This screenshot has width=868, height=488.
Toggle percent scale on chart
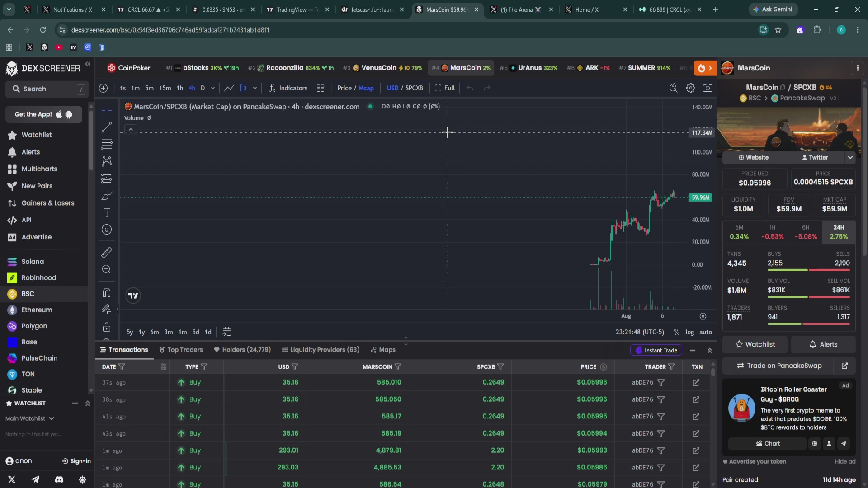point(676,332)
